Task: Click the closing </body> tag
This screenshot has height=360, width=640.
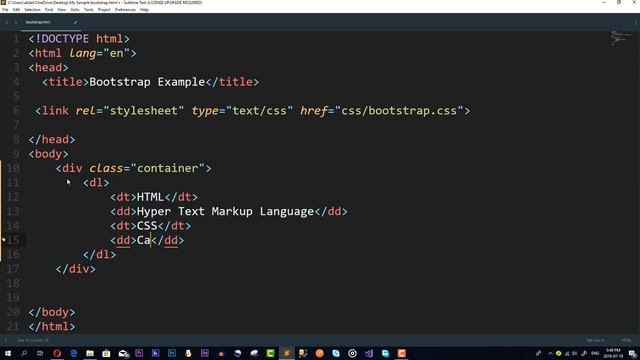Action: [52, 312]
